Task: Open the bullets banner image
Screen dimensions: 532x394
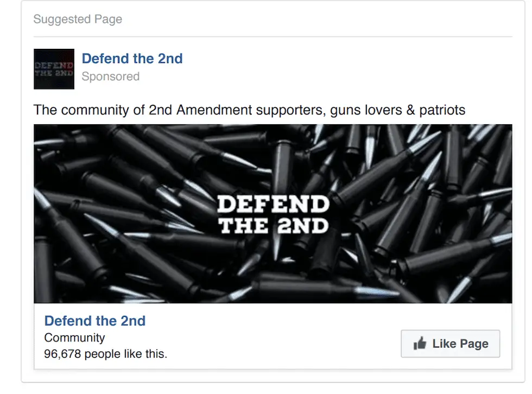Action: [x=273, y=214]
